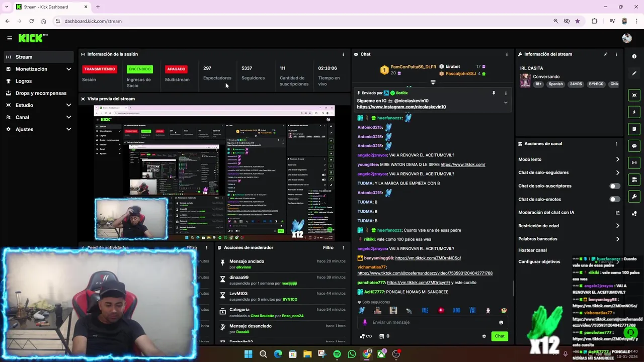Click PamConPalta69_DLFR in the leaderboard
644x362 pixels.
tap(413, 67)
